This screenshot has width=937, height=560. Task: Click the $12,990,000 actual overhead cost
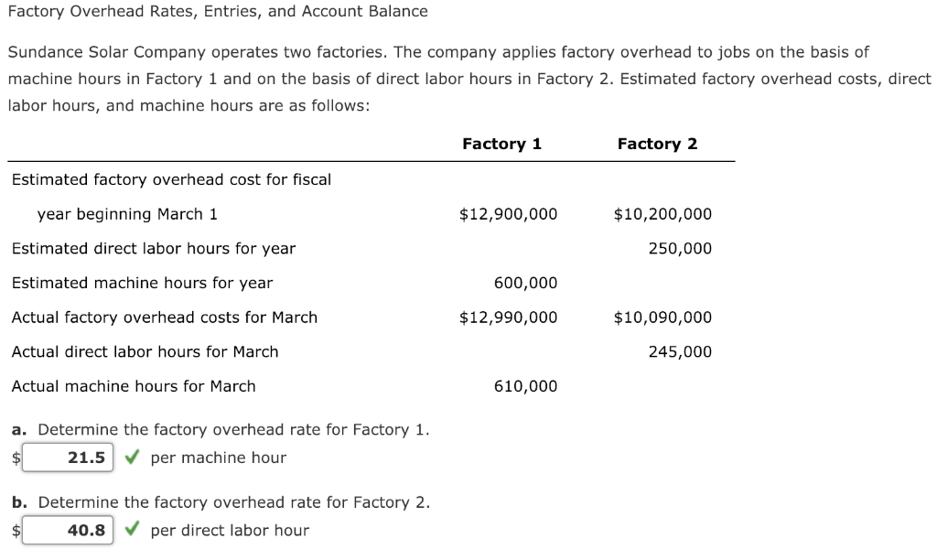(x=508, y=318)
